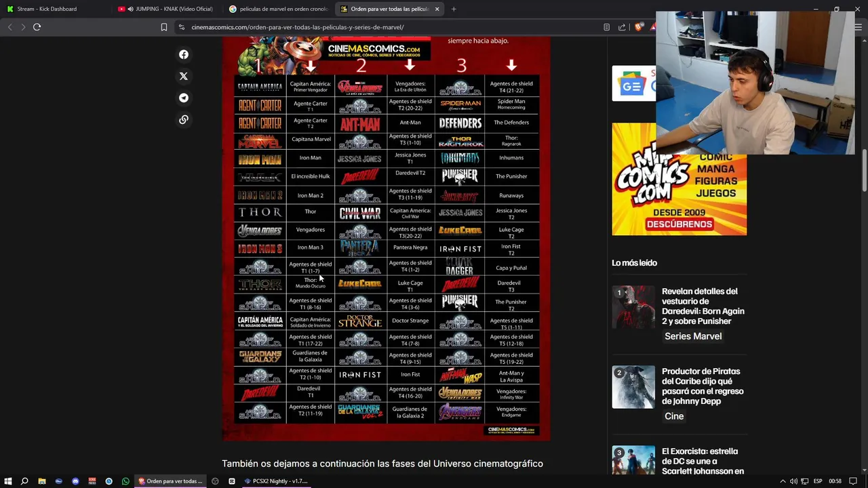Switch to Stream - Kick Dashboard tab
The width and height of the screenshot is (868, 488).
[54, 9]
